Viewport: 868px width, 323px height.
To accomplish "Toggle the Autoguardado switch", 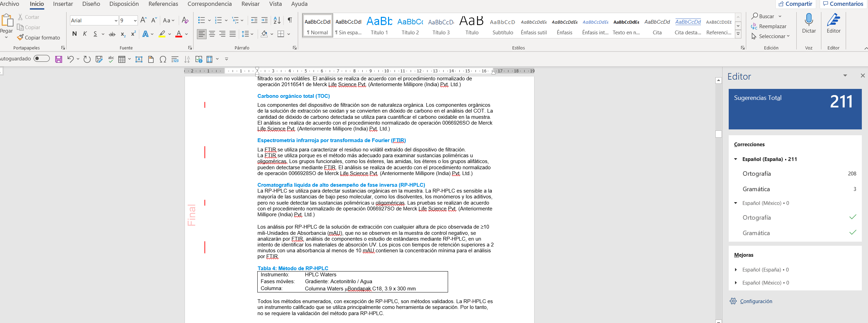I will pos(42,59).
